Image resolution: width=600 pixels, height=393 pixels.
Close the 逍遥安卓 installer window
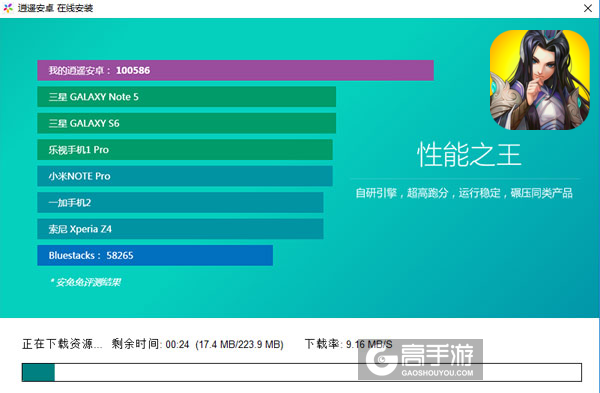tap(588, 8)
